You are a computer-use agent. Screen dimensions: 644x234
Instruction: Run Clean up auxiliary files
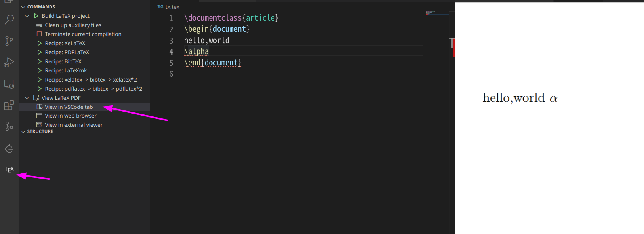(x=73, y=25)
